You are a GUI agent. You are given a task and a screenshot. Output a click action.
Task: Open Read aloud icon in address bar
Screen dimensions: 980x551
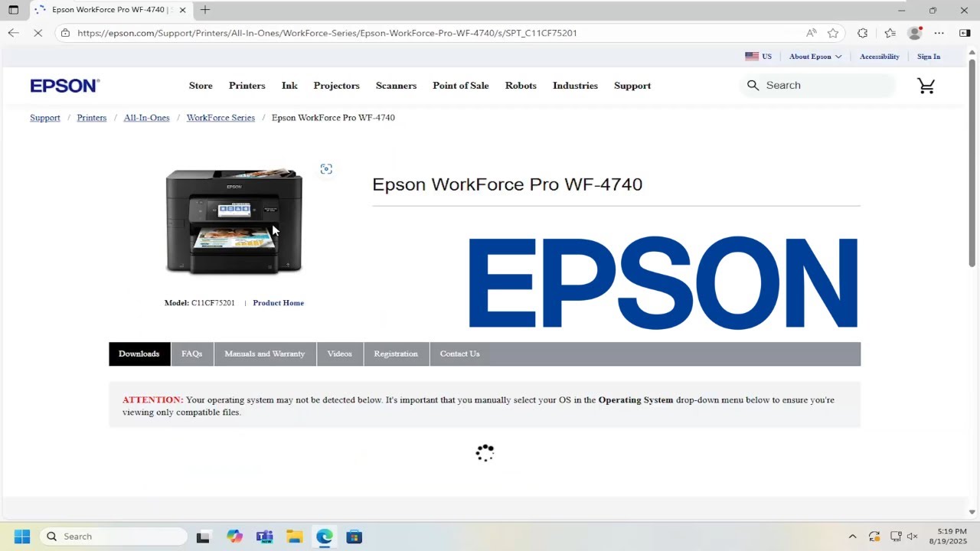pos(811,33)
